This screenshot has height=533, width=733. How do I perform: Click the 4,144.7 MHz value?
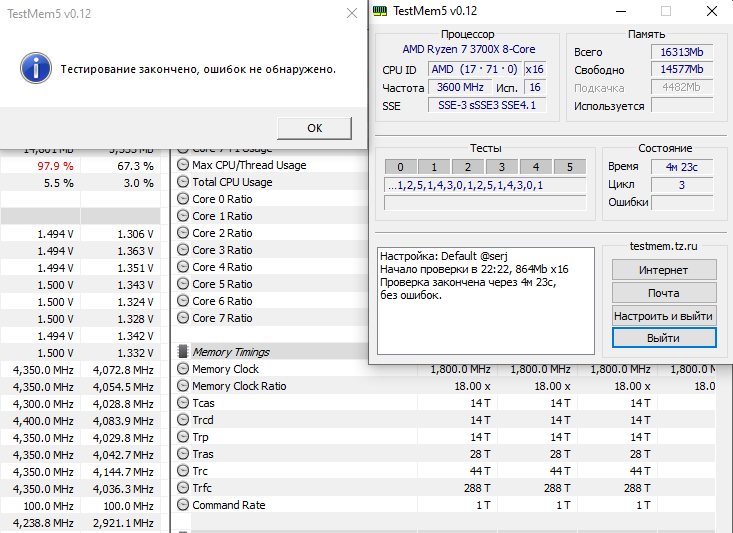pos(123,472)
